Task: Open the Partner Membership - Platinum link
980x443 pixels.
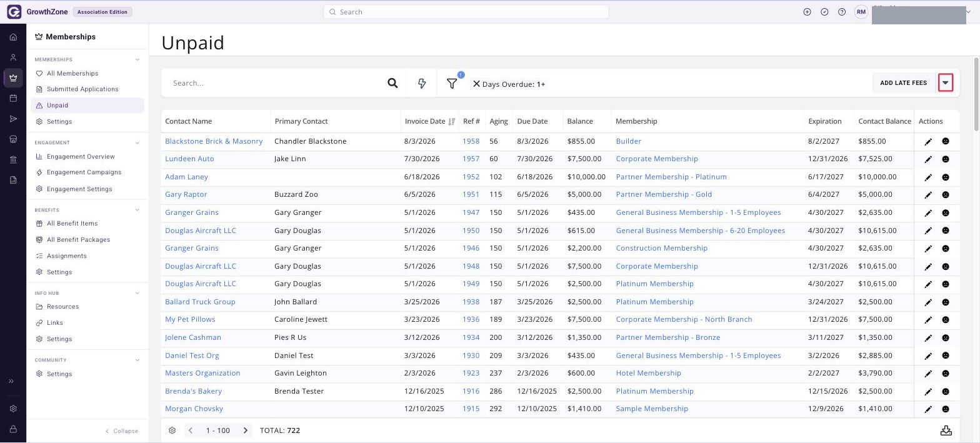Action: [x=671, y=177]
